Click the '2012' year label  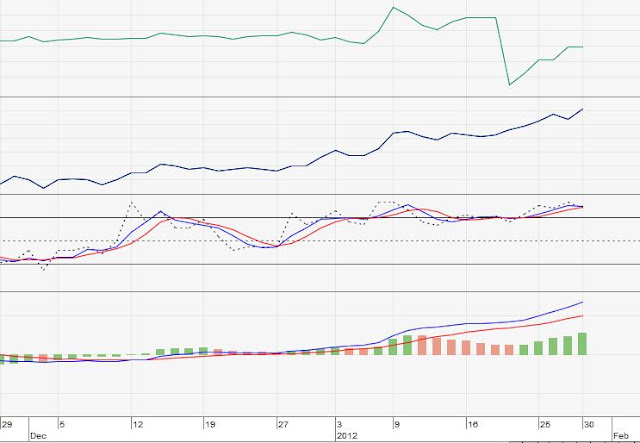[347, 436]
